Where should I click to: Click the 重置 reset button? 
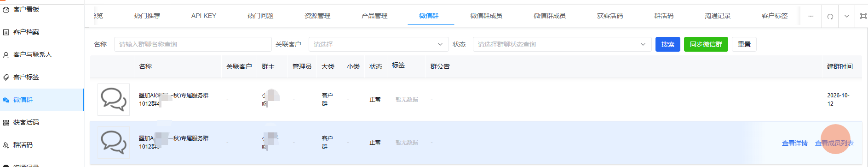point(744,44)
